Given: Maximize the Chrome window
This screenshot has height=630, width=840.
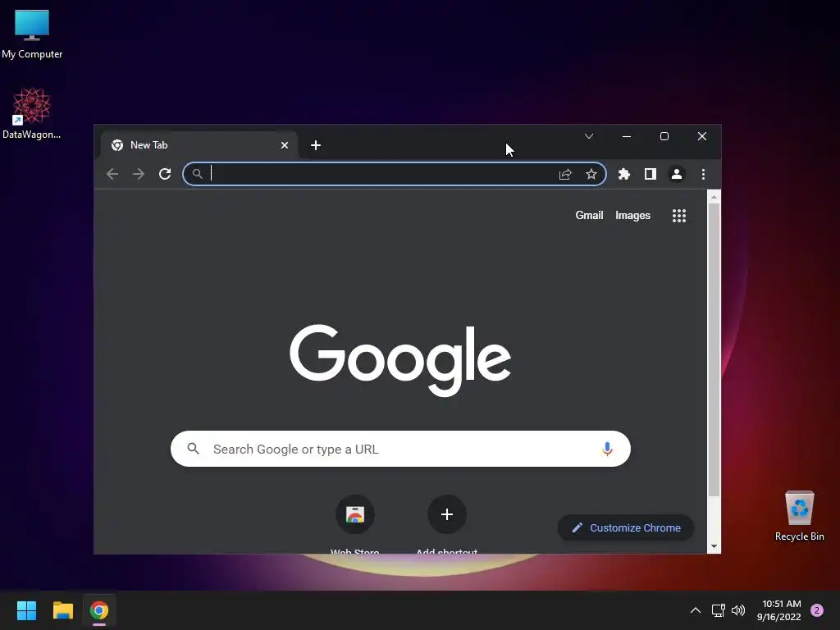Looking at the screenshot, I should click(x=664, y=136).
